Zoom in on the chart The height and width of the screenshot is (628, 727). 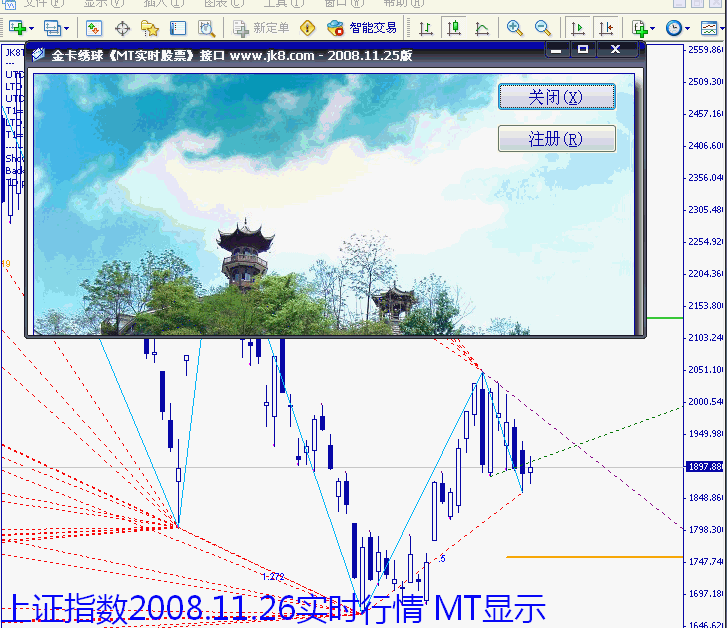514,28
